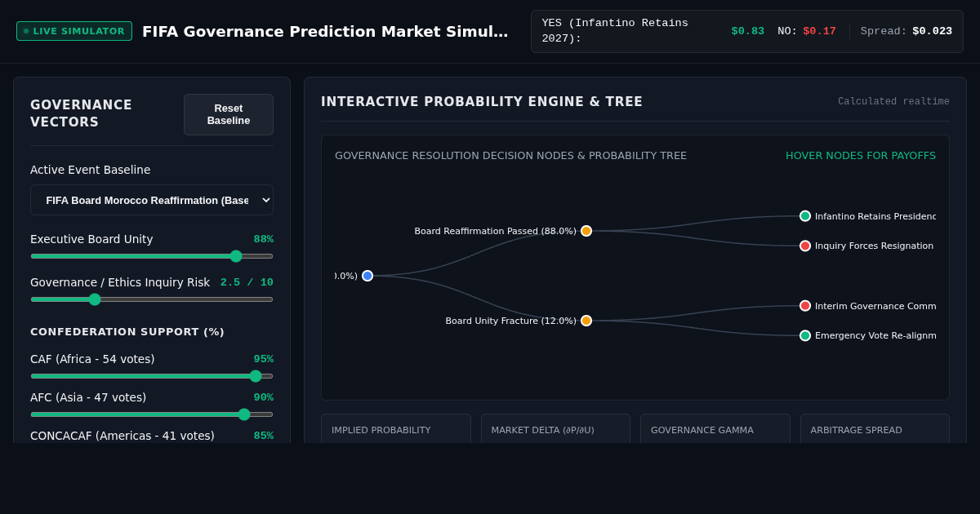
Task: Click the CONCACAF support value 85%
Action: pos(263,436)
